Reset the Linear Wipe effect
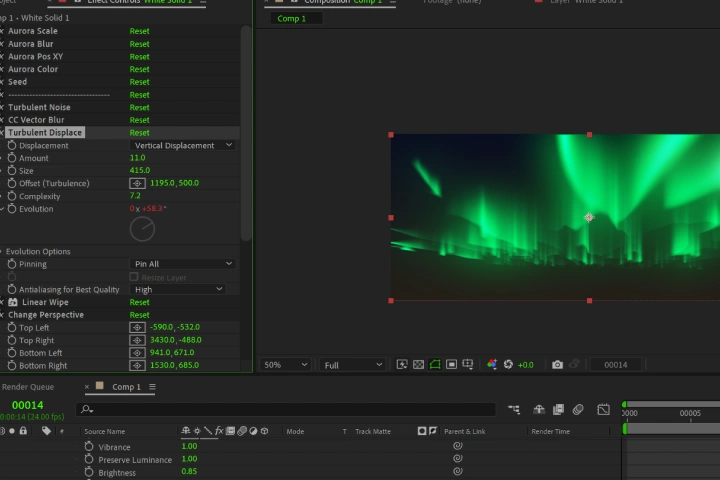Viewport: 720px width, 480px height. coord(139,302)
